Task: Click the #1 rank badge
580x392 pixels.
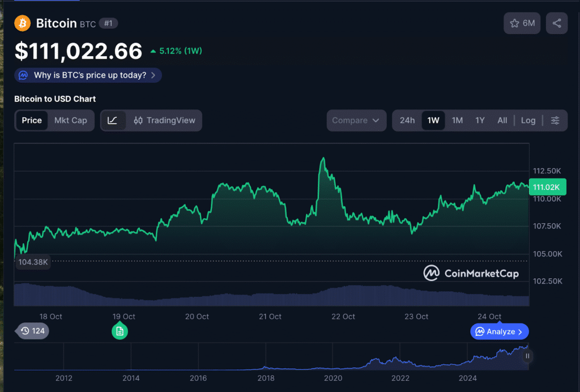Action: point(108,23)
